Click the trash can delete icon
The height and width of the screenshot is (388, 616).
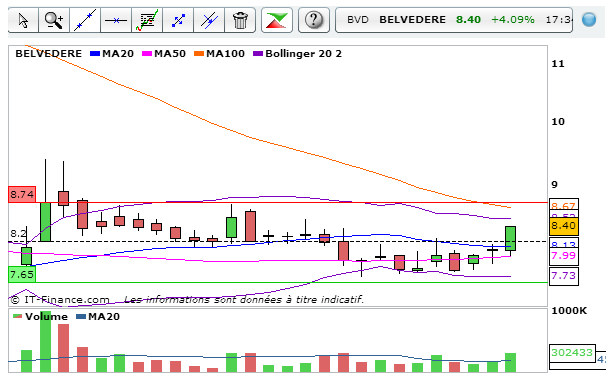(x=240, y=20)
